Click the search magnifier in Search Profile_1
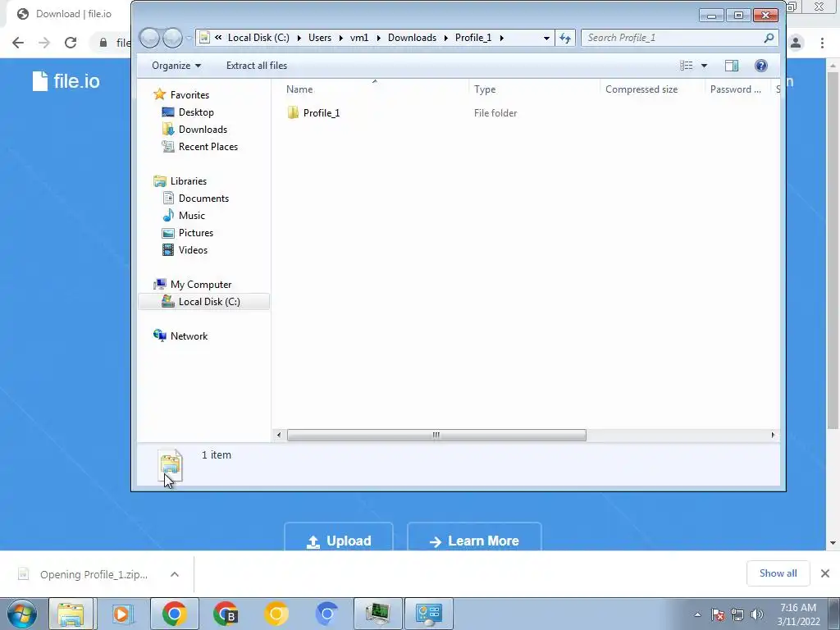Viewport: 840px width, 630px height. 769,38
